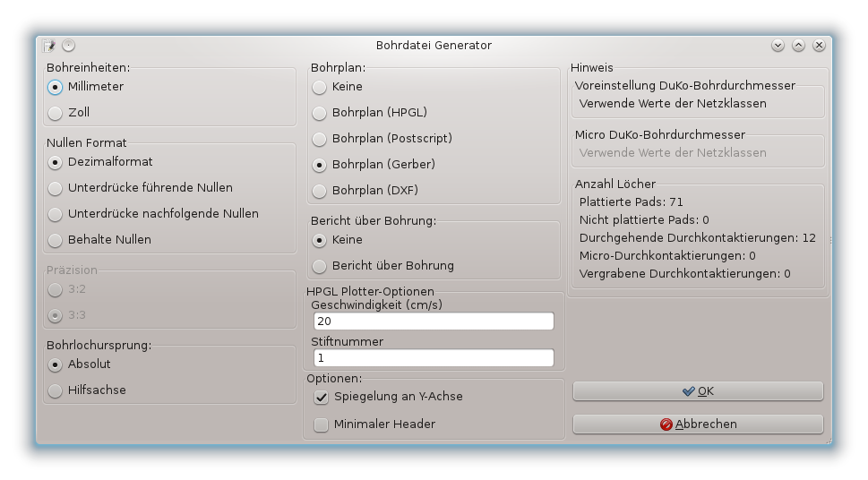Select Unterdrücke führende Nullen option
868x480 pixels.
[140, 188]
